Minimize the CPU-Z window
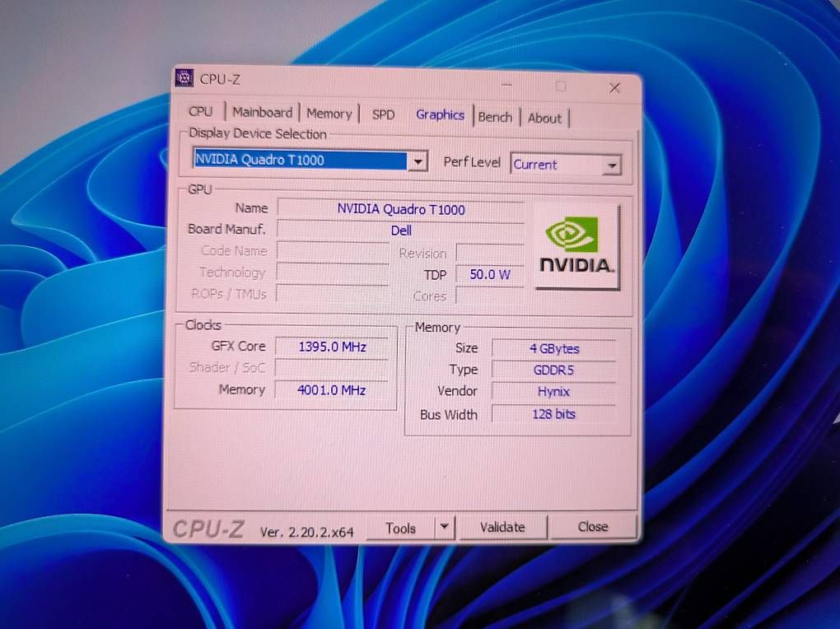 [x=506, y=85]
